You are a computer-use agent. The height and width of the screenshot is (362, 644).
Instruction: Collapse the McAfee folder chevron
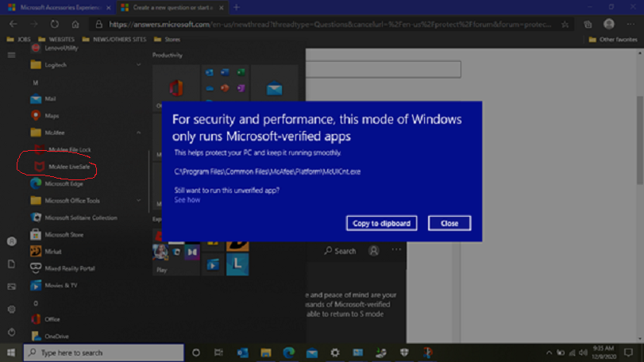(138, 133)
